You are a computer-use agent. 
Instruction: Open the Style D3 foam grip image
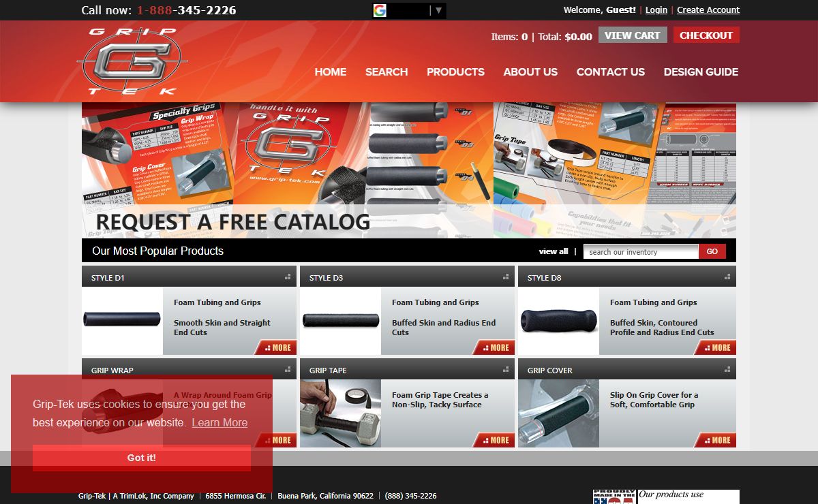pos(340,319)
